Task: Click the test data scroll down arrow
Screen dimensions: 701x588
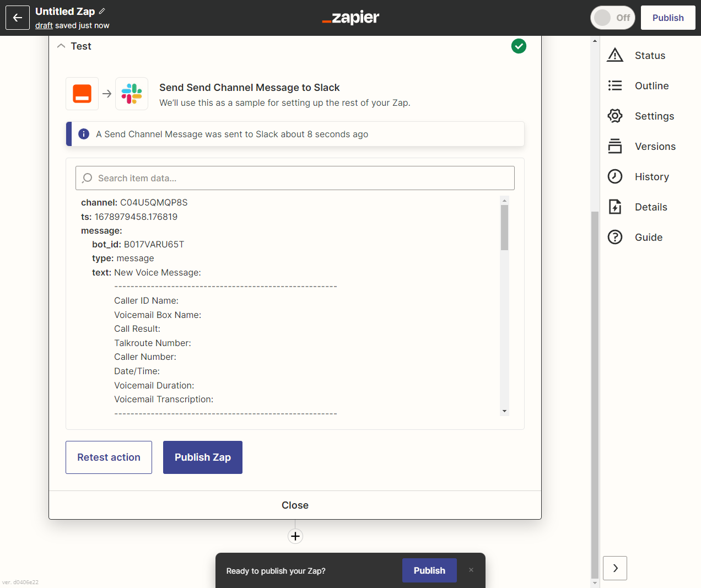Action: pyautogui.click(x=504, y=411)
